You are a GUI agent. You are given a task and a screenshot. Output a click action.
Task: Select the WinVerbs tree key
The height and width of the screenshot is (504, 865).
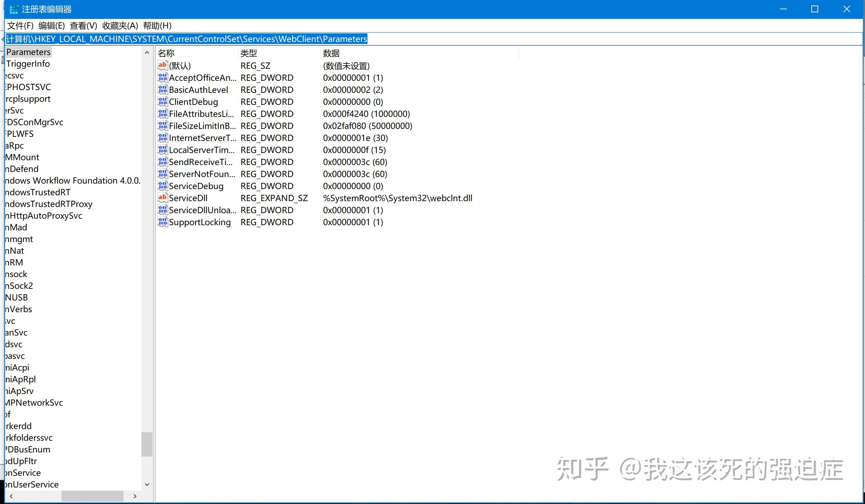pos(19,309)
